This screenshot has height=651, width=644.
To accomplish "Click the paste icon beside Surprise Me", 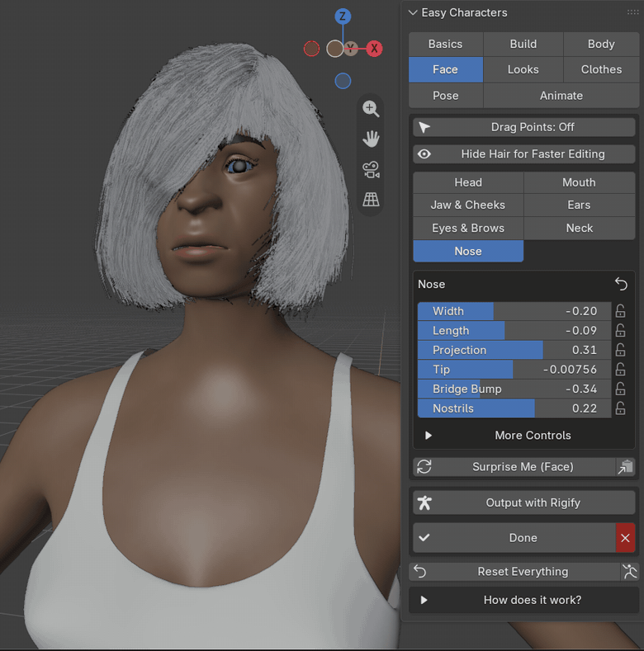I will point(625,467).
